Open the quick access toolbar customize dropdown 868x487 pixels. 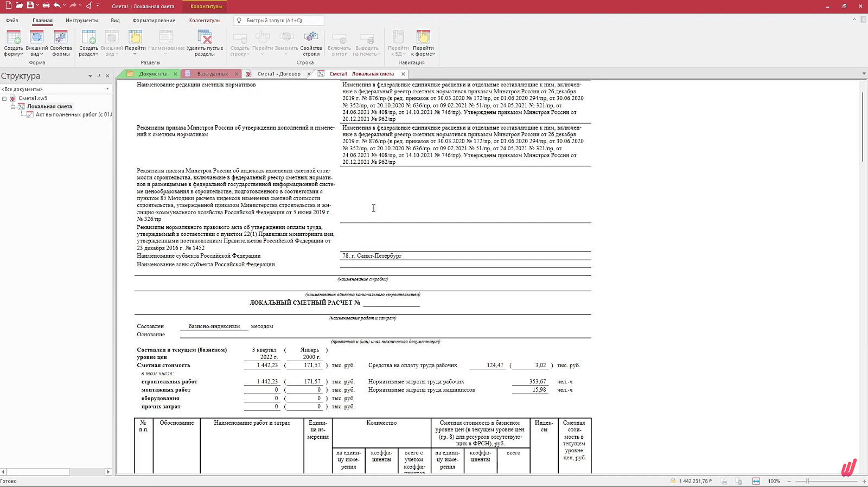click(98, 5)
